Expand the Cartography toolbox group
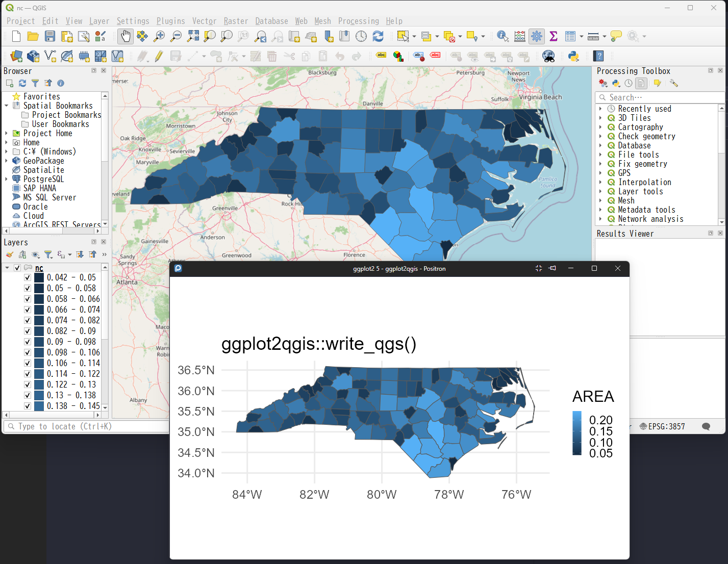The image size is (728, 564). (x=600, y=127)
